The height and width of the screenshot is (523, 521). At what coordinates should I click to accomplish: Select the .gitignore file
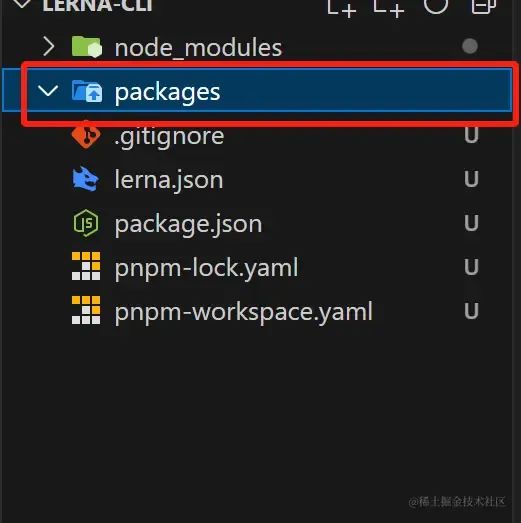tap(169, 137)
